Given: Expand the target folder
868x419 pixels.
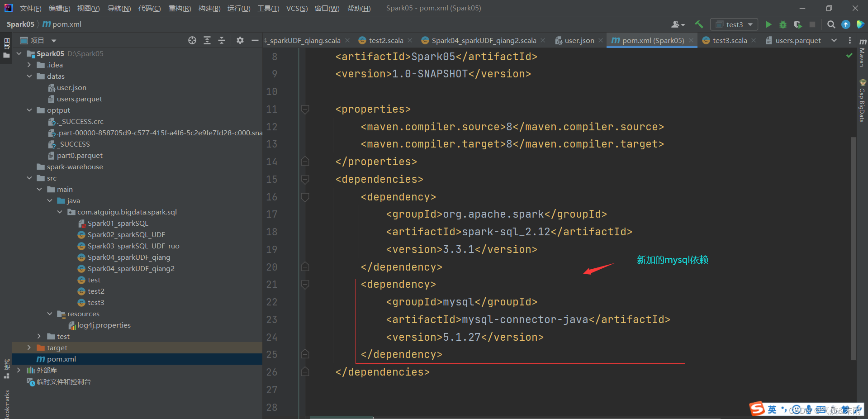Looking at the screenshot, I should click(29, 348).
